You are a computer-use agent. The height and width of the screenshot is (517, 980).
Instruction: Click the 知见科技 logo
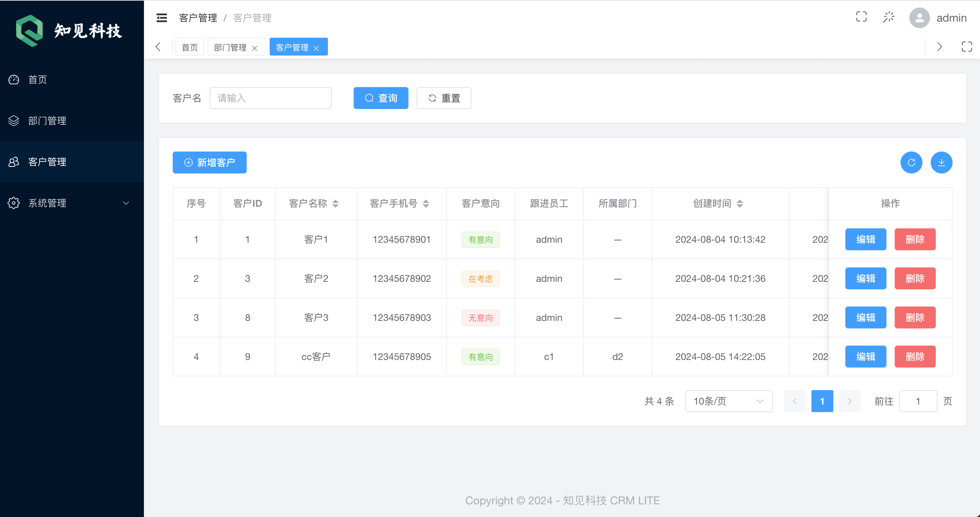[69, 31]
